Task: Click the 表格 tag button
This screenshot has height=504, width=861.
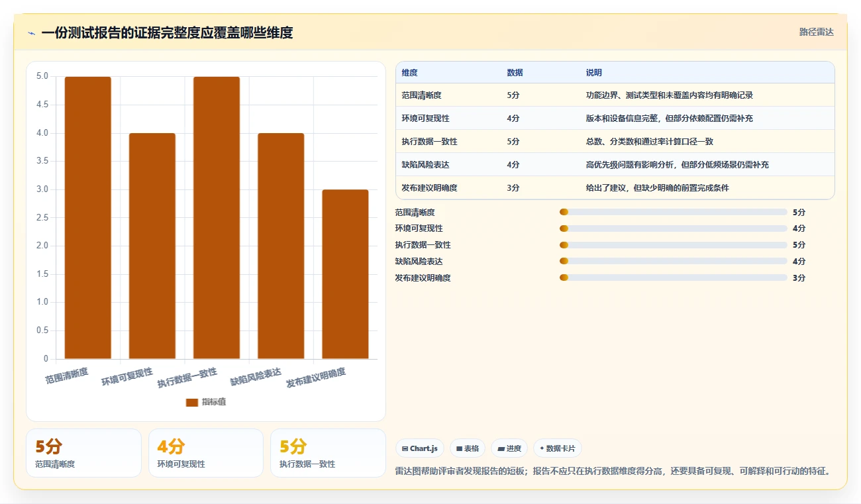Action: (468, 448)
